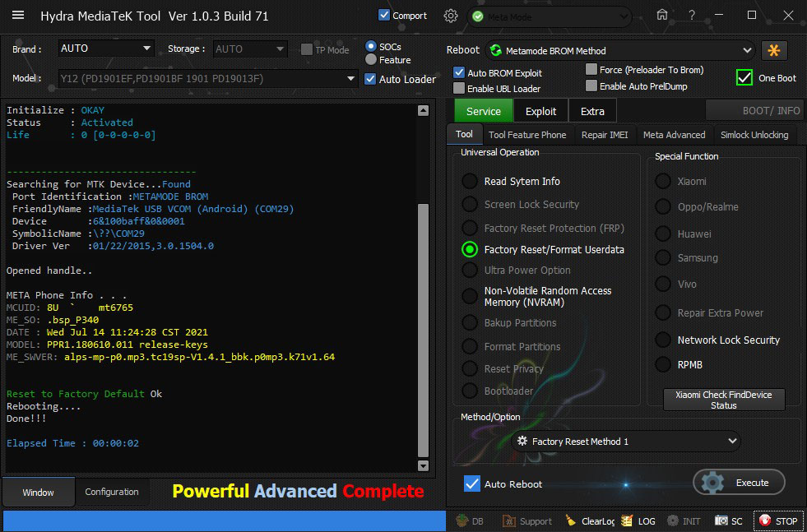Take a screenshot with SC camera
Image resolution: width=807 pixels, height=532 pixels.
point(728,520)
